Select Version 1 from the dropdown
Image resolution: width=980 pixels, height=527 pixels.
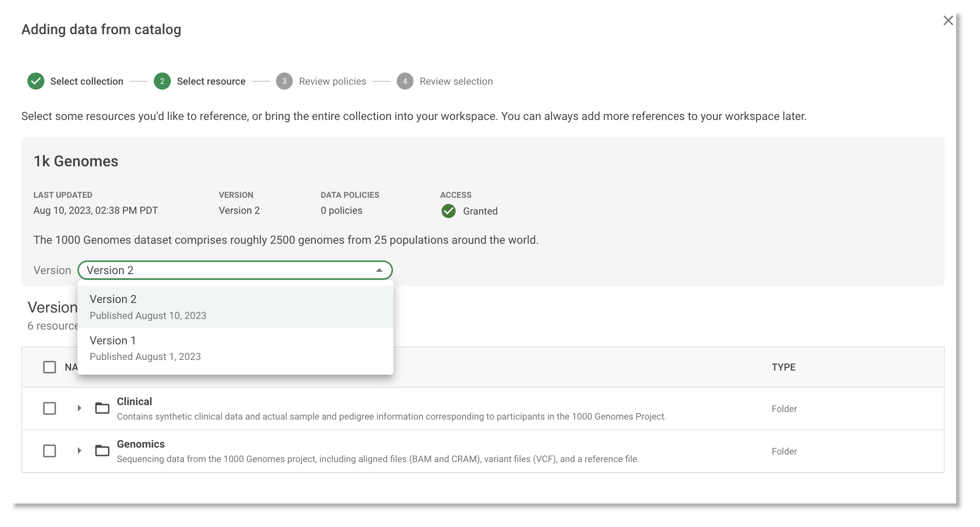[235, 347]
